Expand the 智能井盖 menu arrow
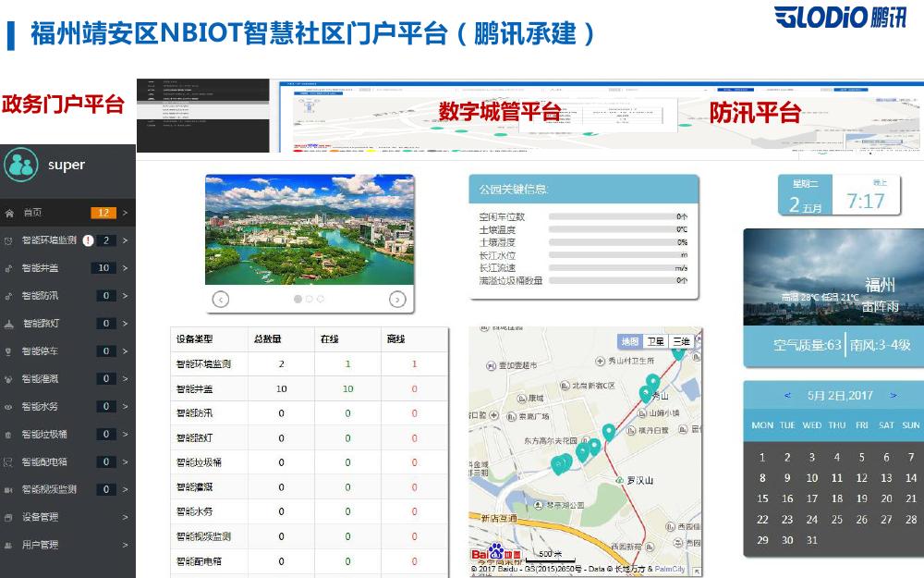This screenshot has height=578, width=924. 125,268
